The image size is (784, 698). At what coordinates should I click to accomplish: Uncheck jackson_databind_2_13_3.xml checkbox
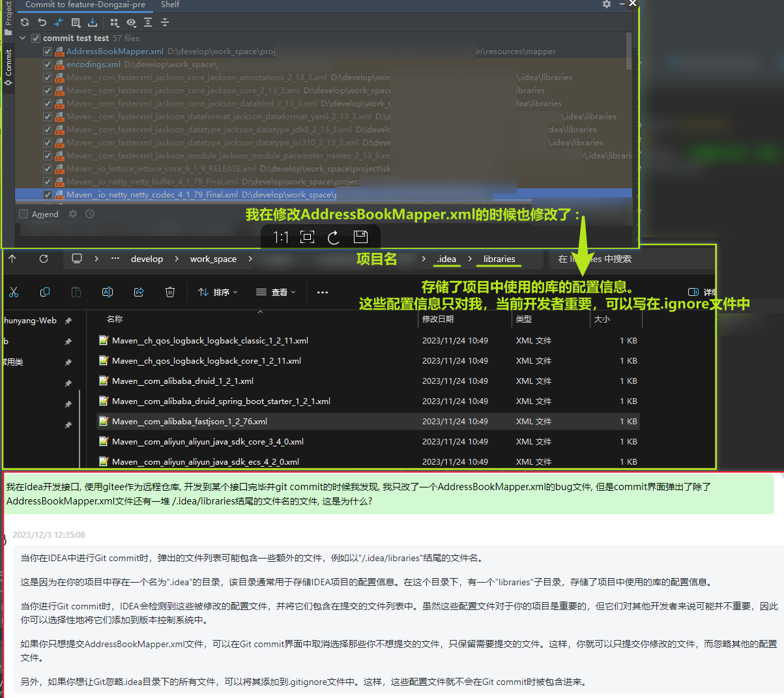pos(48,104)
